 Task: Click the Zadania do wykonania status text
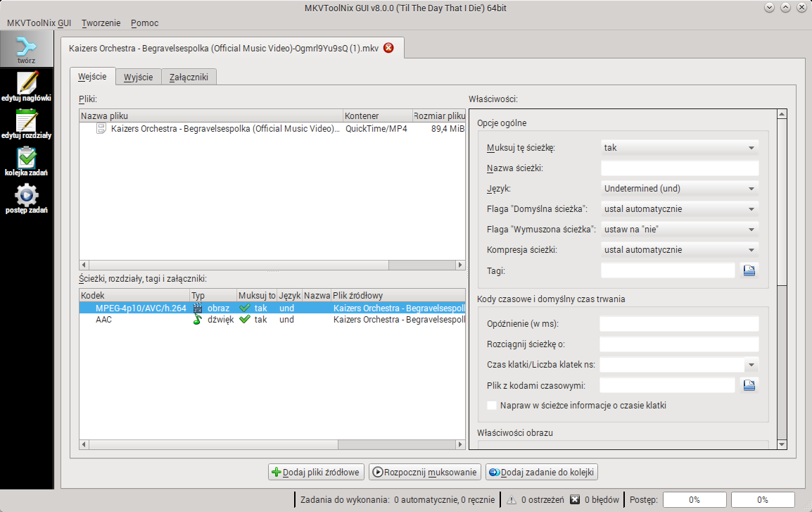click(397, 499)
